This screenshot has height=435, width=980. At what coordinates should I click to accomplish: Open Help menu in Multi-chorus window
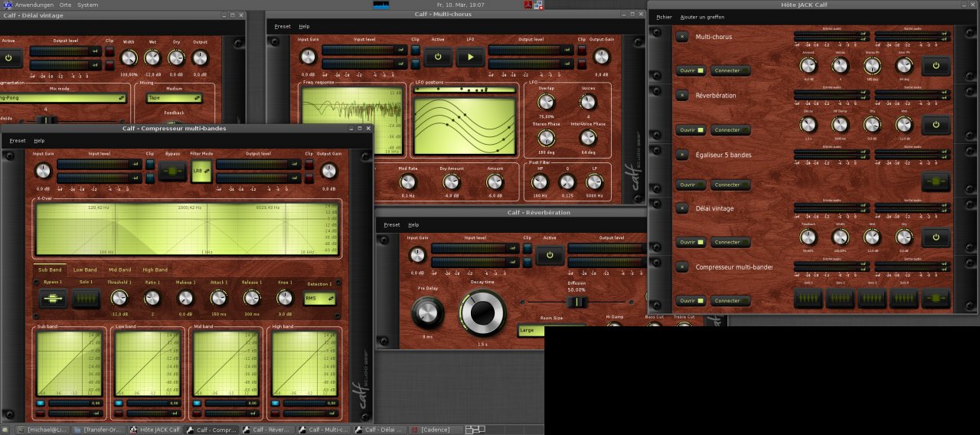304,26
